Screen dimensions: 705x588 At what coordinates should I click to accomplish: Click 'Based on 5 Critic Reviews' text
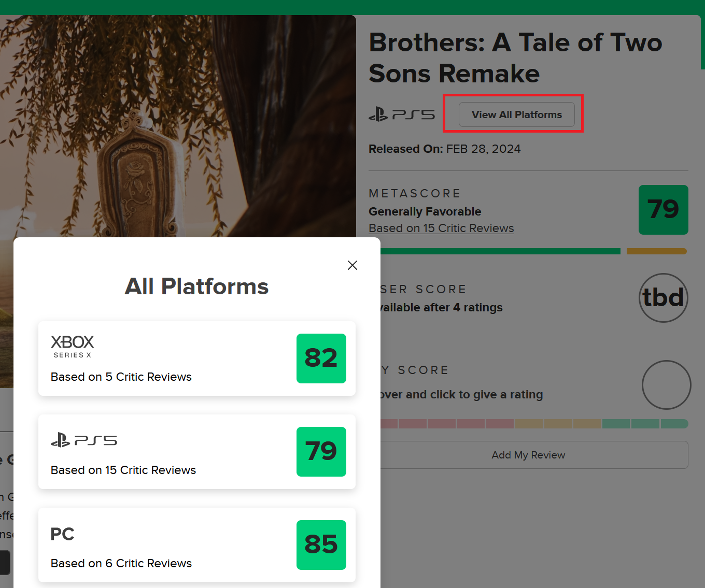pos(121,377)
